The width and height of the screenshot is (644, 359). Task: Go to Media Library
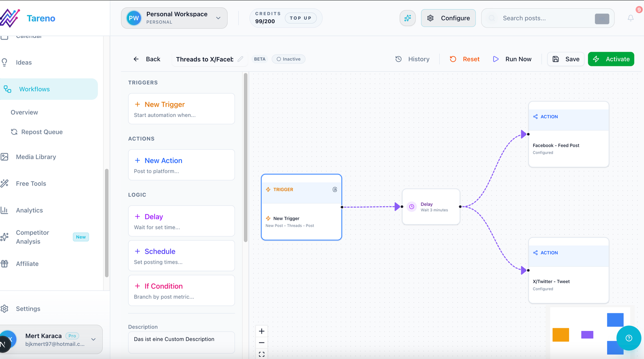tap(36, 157)
